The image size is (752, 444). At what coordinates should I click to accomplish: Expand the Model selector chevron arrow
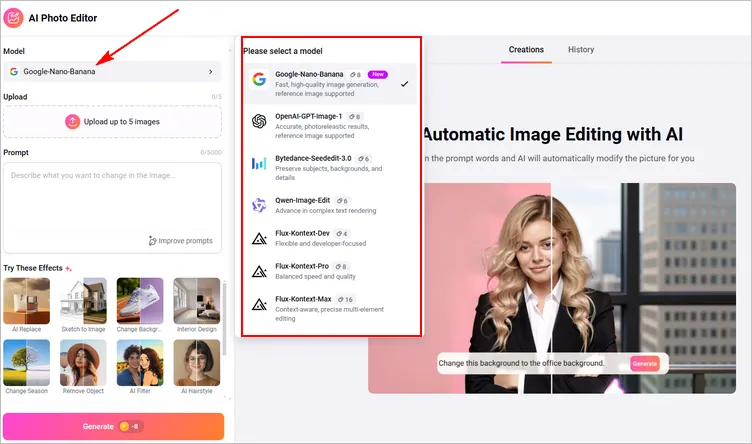(211, 71)
